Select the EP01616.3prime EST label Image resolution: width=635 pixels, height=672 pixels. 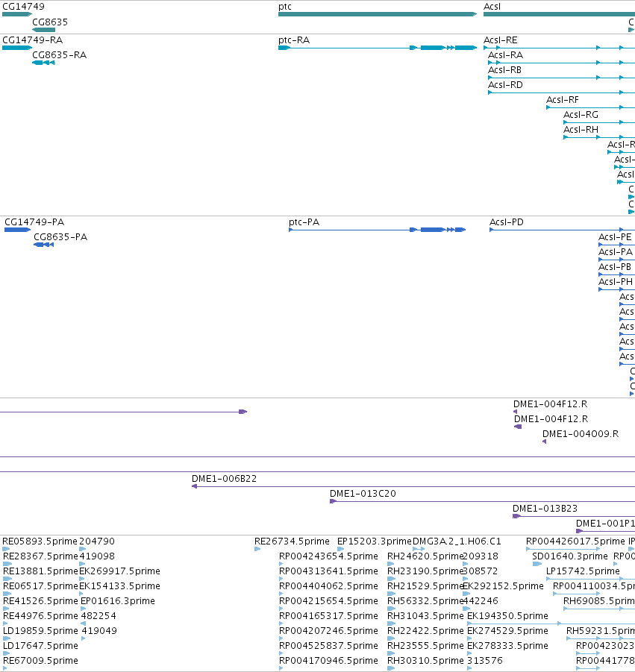tap(118, 601)
